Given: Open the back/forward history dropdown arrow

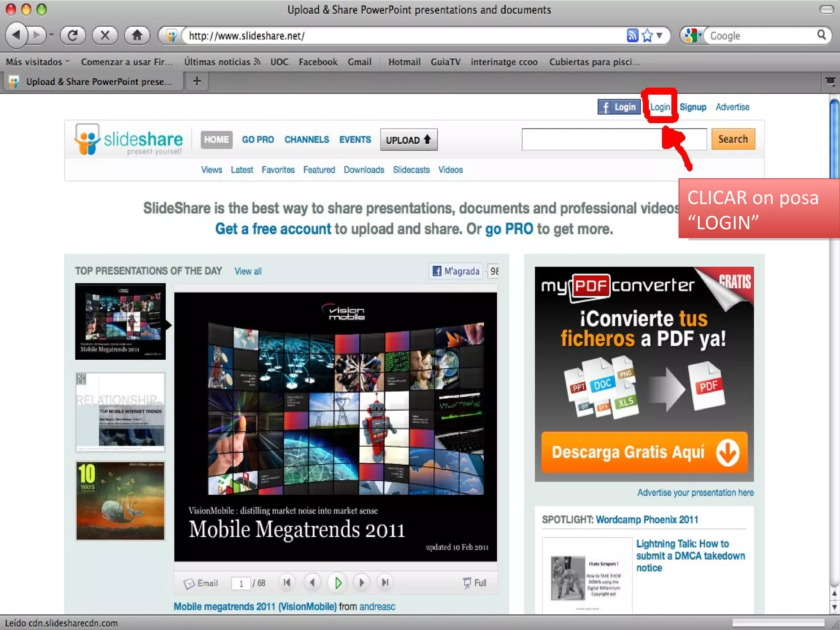Looking at the screenshot, I should click(51, 35).
